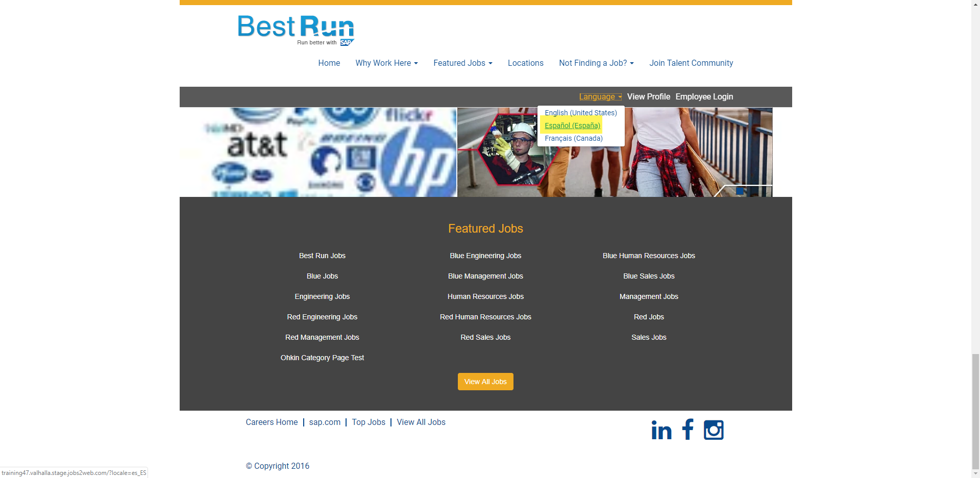Click the page vertical scrollbar thumb
The image size is (980, 478).
[x=975, y=411]
